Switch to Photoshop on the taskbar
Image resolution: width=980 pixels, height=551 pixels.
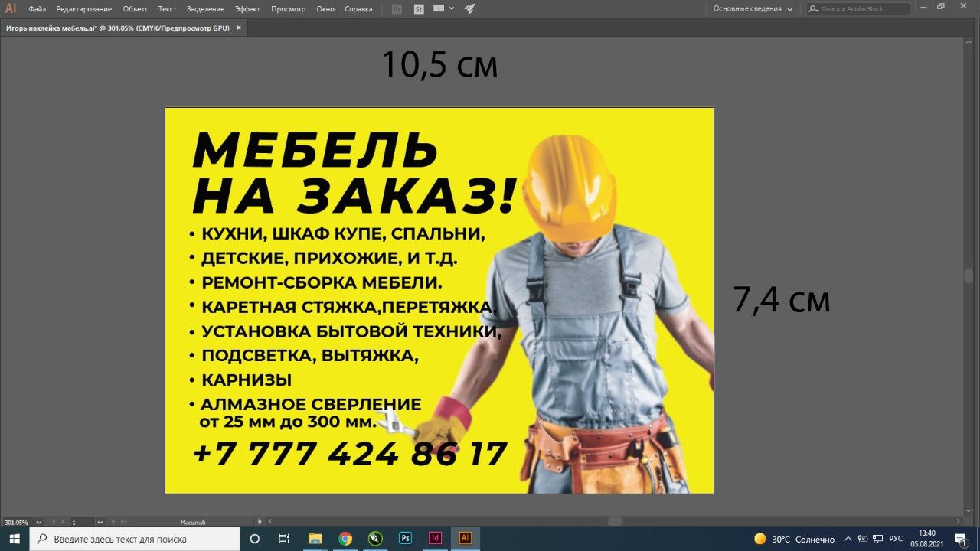click(405, 539)
